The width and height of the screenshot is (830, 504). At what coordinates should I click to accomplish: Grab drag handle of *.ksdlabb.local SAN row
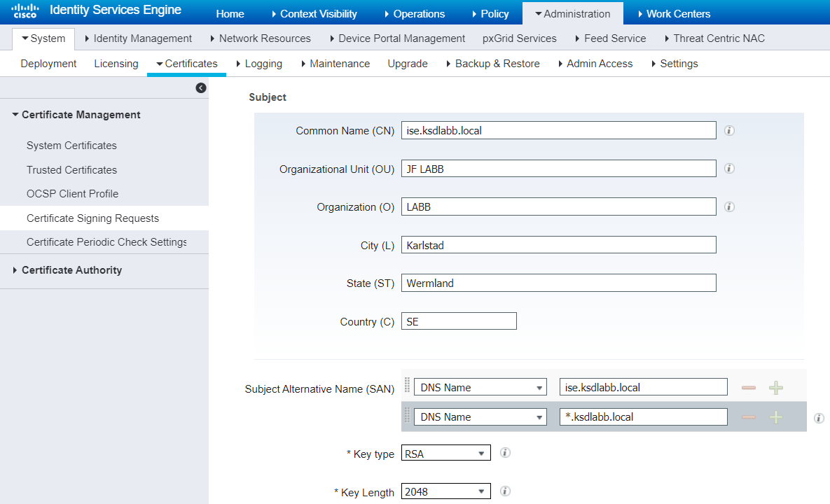(407, 415)
